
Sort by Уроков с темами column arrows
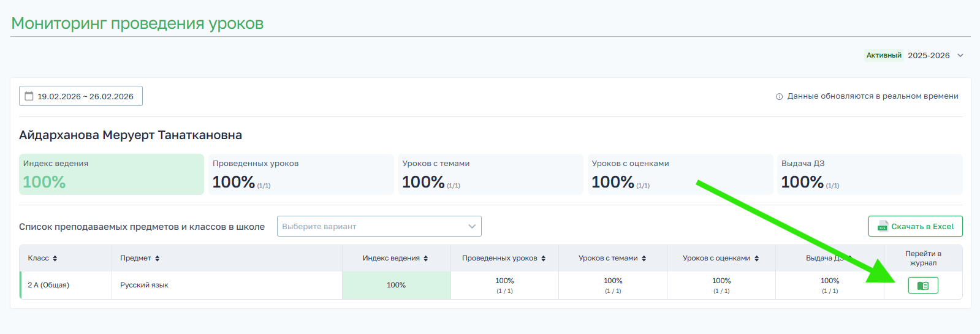[644, 259]
